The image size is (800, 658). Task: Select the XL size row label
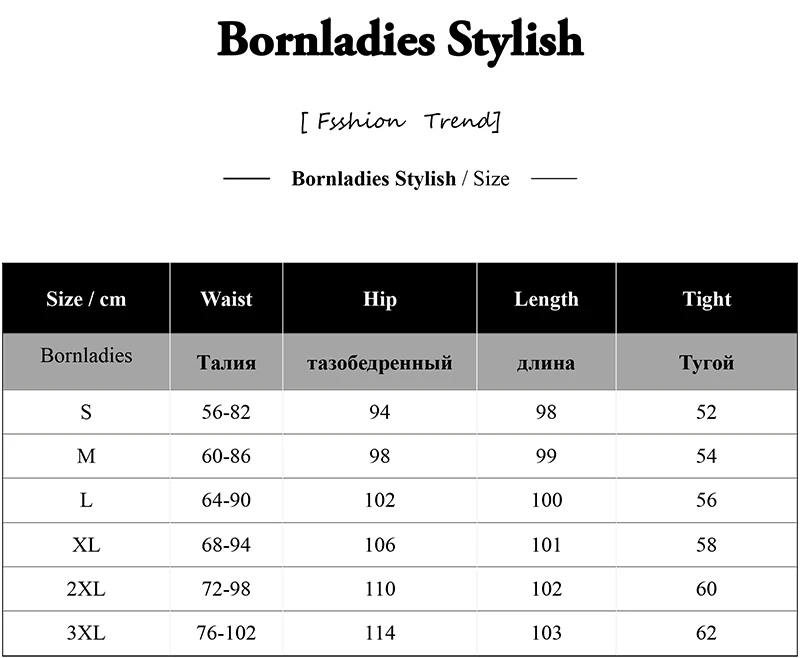tap(86, 545)
